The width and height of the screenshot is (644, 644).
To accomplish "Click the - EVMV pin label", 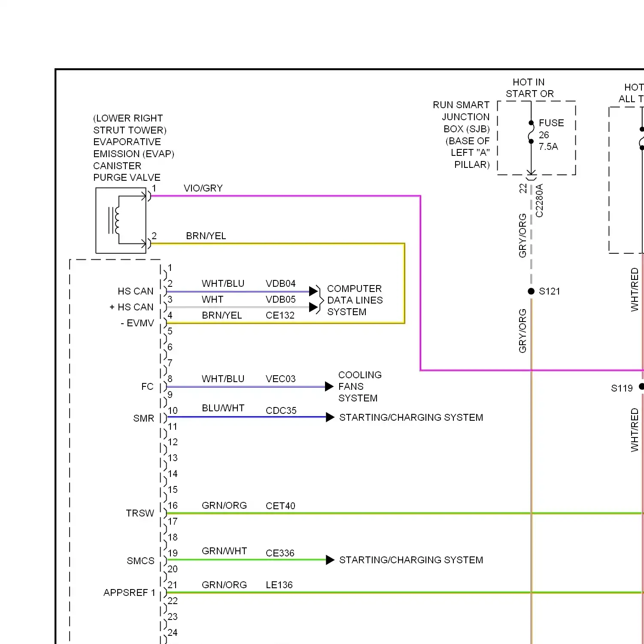I will [x=137, y=323].
